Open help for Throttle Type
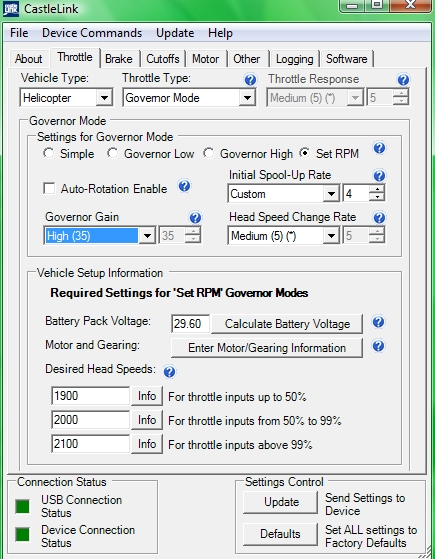This screenshot has height=559, width=435. click(250, 80)
